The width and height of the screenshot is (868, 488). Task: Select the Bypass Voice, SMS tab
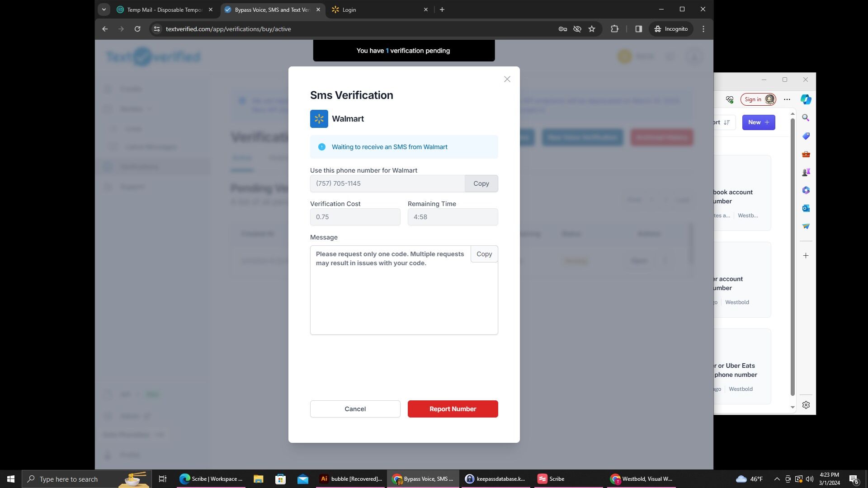272,9
